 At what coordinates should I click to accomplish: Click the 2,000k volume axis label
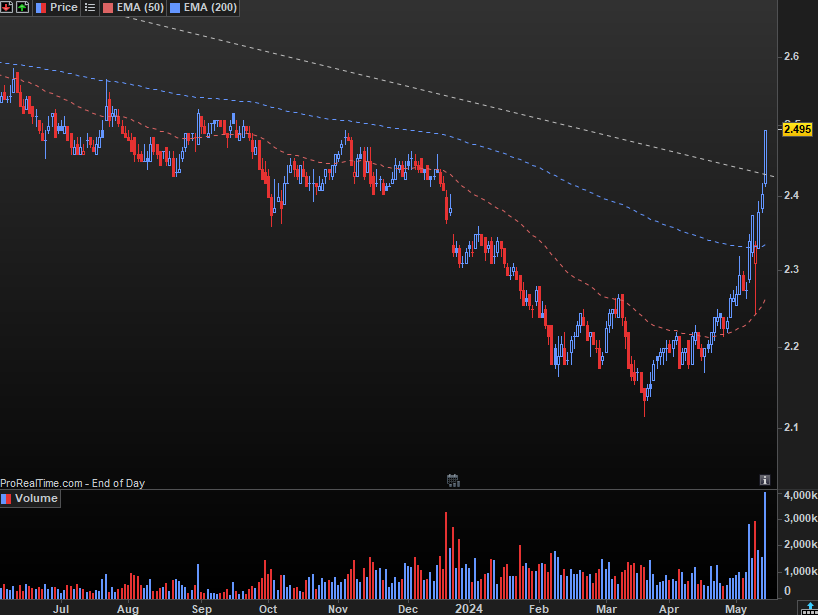click(801, 545)
